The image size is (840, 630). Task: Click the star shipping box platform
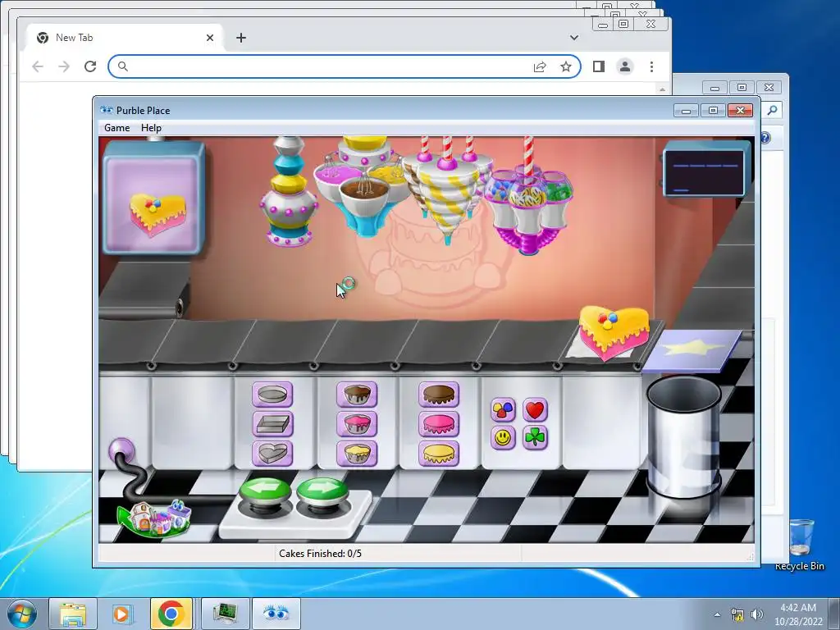tap(692, 351)
